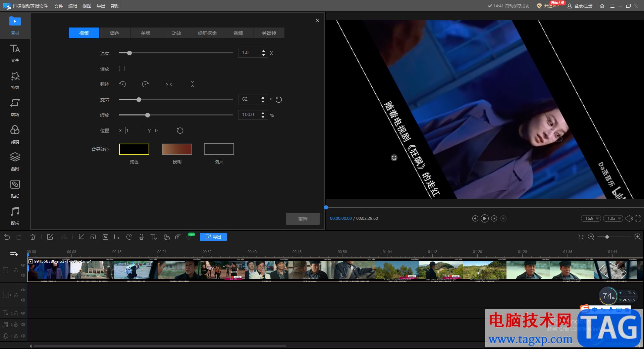Reset rotation with the circular arrow icon
The width and height of the screenshot is (644, 349).
click(x=279, y=100)
